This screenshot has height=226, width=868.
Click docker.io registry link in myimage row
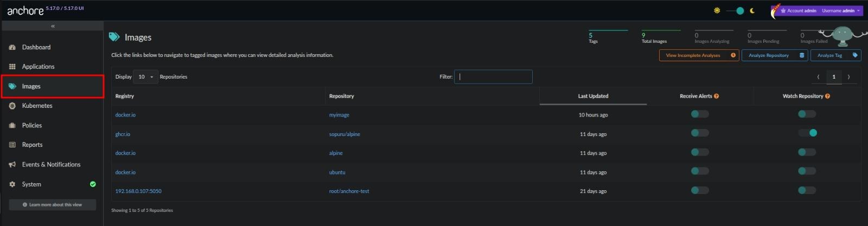pos(125,115)
